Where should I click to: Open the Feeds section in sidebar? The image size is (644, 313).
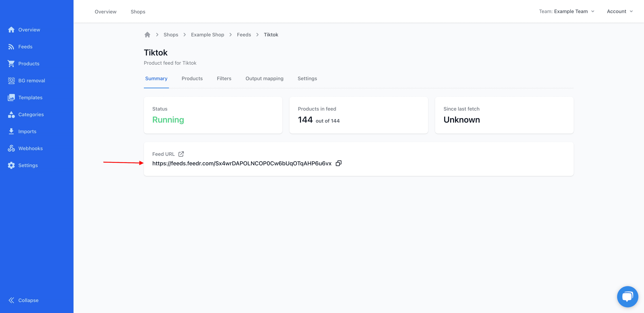pos(25,46)
